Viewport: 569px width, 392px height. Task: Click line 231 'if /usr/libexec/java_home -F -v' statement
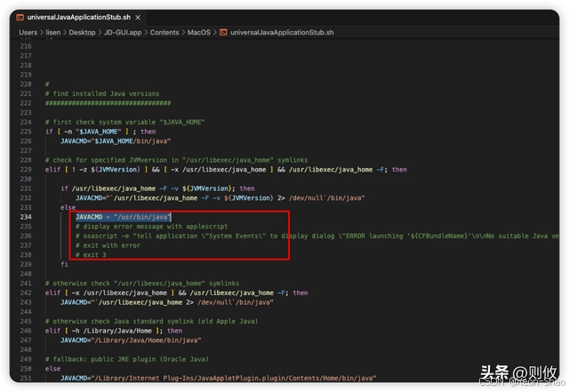(157, 188)
